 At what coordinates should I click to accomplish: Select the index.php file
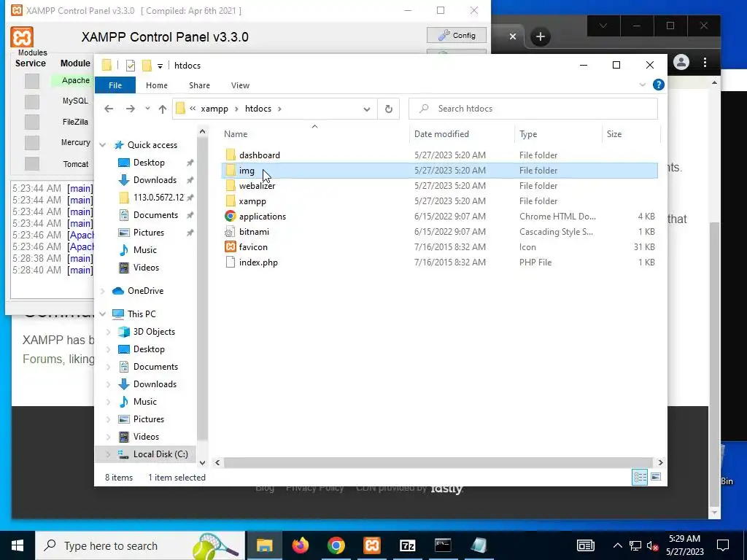[x=258, y=262]
